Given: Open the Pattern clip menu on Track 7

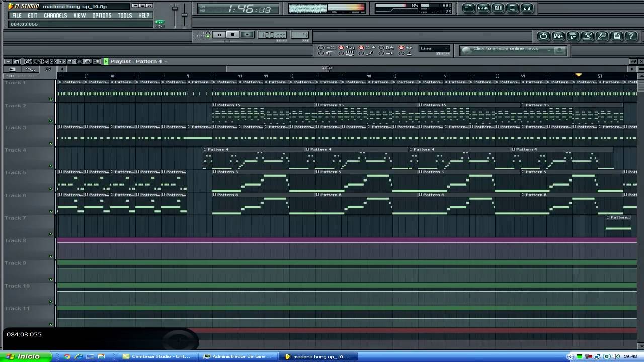Looking at the screenshot, I should 608,217.
